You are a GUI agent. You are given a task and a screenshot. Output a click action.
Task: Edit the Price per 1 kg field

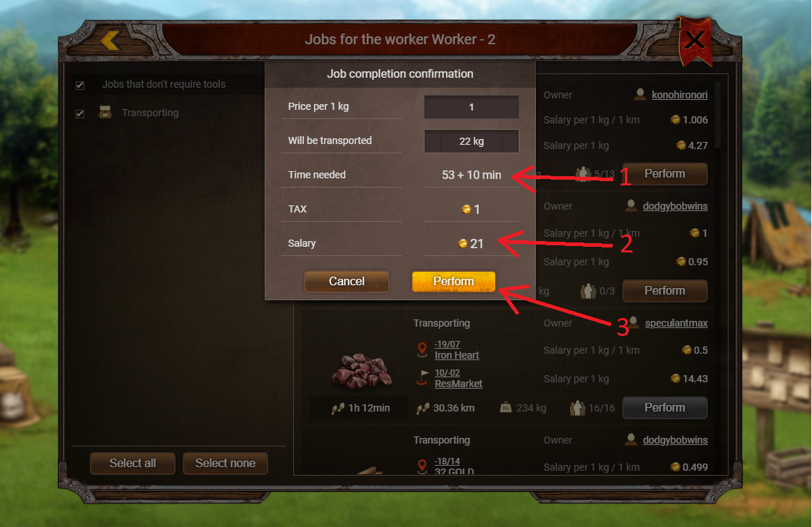(471, 107)
